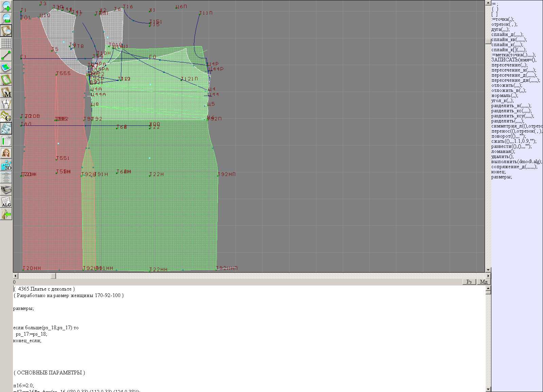Click the stacked books library icon

pos(6,190)
